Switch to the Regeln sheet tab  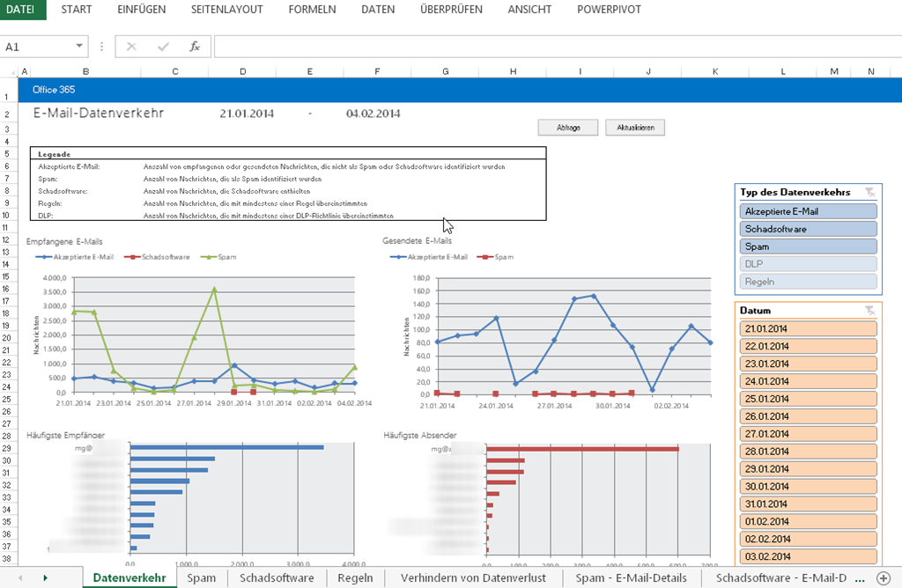pyautogui.click(x=355, y=578)
